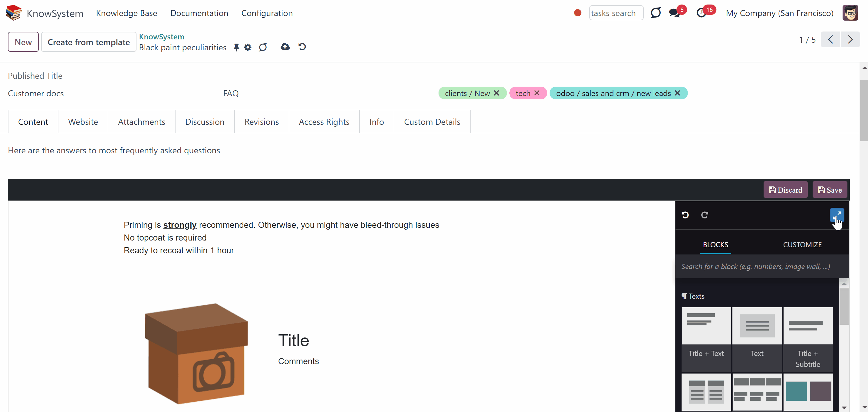Remove the odoo sales and crm tag

[x=677, y=93]
